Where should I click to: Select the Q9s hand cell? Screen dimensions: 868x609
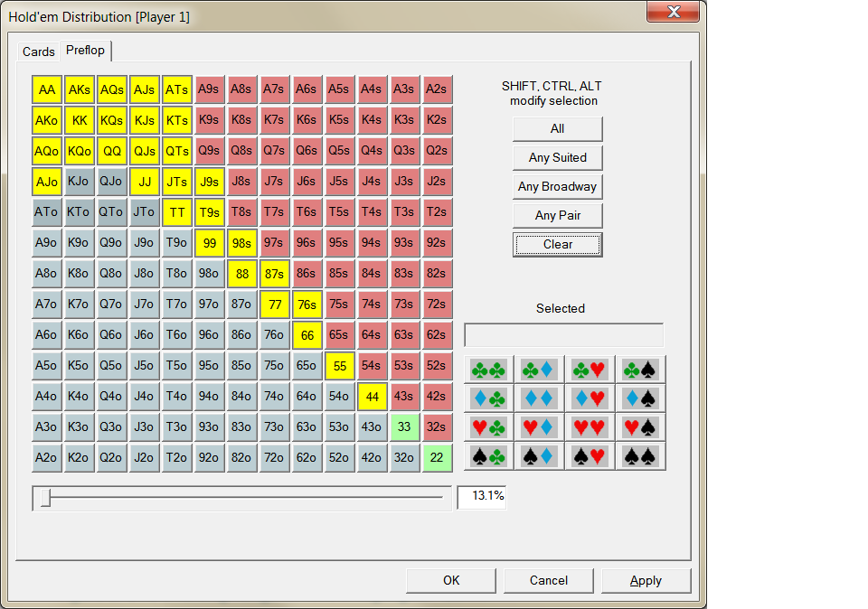coord(209,151)
